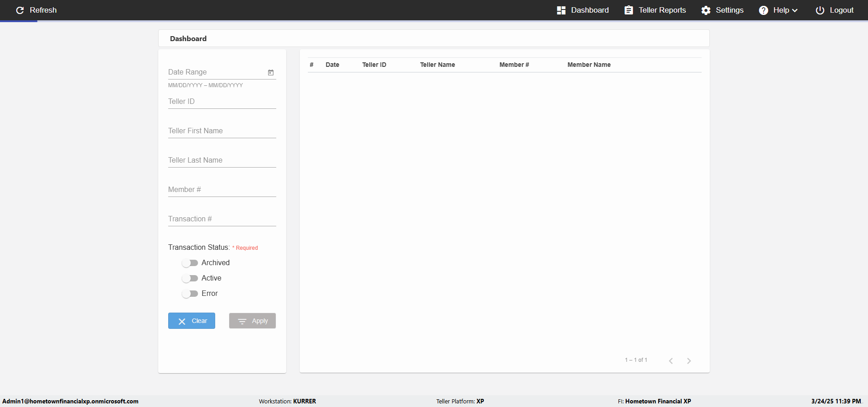Click the Clear filters button

point(192,321)
